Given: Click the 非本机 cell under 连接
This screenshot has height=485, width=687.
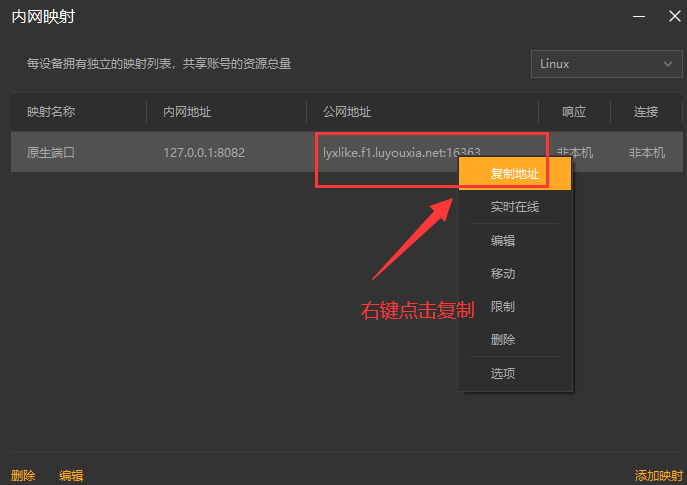Looking at the screenshot, I should point(647,152).
